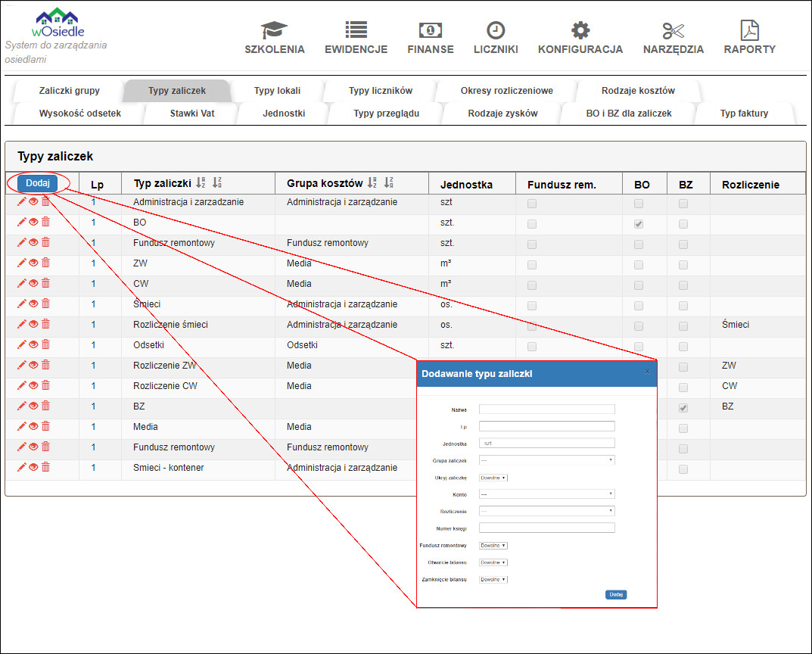Open the RAPORTY PDF icon

[749, 30]
